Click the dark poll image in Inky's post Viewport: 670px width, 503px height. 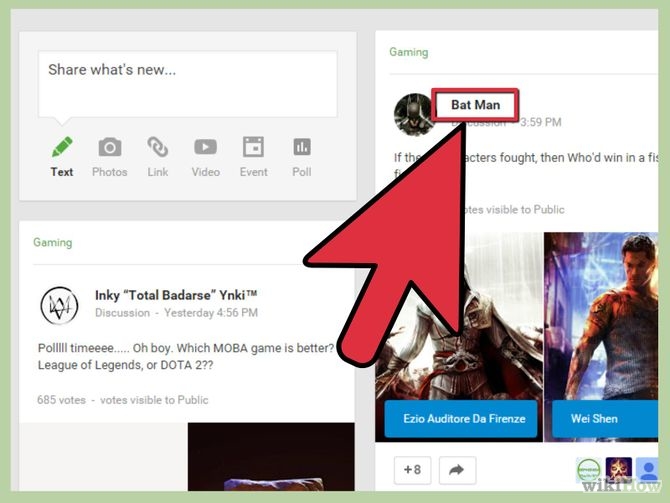tap(271, 457)
